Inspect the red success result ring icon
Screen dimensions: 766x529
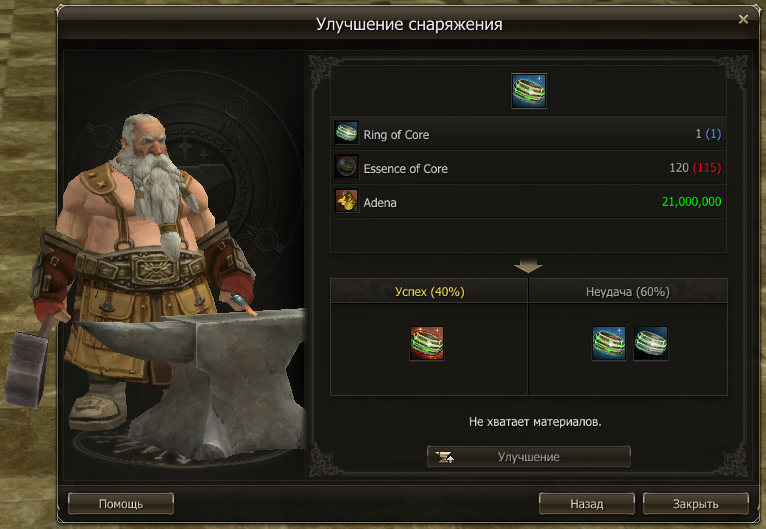point(427,343)
